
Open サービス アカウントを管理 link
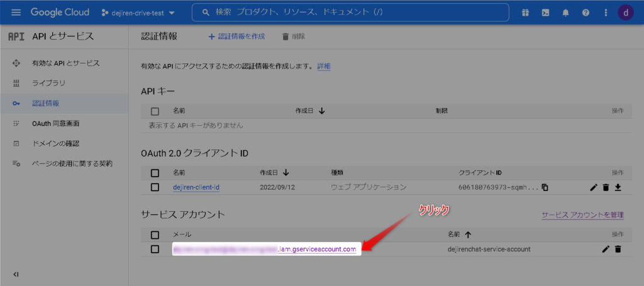[x=583, y=214]
